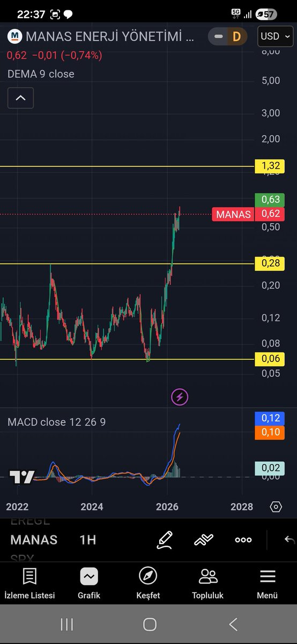Open chart scale settings hexagon icon
Image resolution: width=297 pixels, height=644 pixels.
tap(276, 507)
